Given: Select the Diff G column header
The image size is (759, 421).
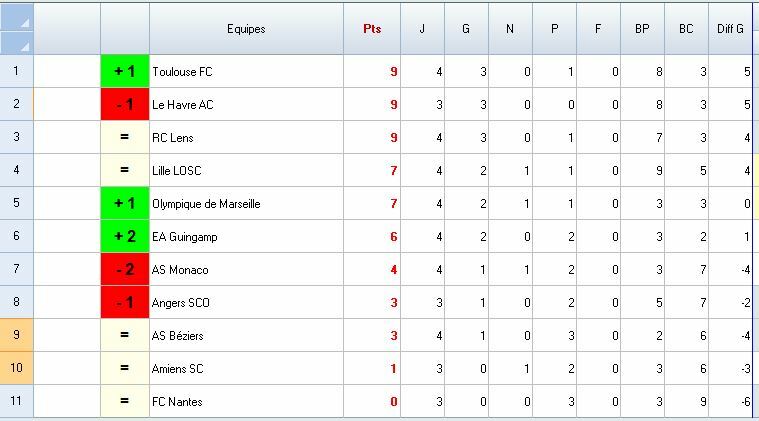Looking at the screenshot, I should tap(730, 29).
